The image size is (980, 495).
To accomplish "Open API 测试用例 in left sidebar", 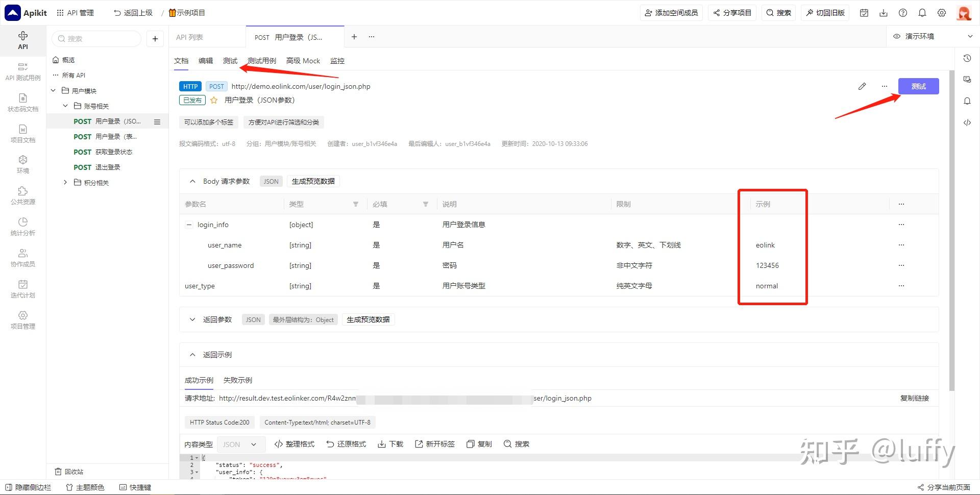I will pos(23,71).
